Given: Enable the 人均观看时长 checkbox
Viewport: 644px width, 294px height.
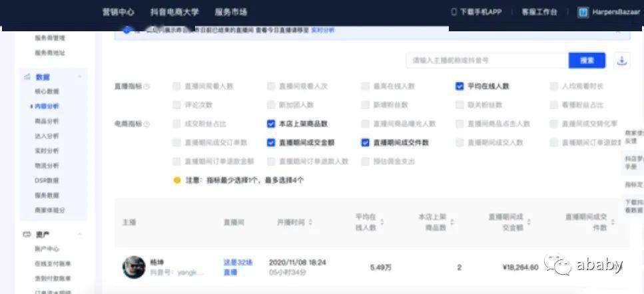Looking at the screenshot, I should [554, 86].
